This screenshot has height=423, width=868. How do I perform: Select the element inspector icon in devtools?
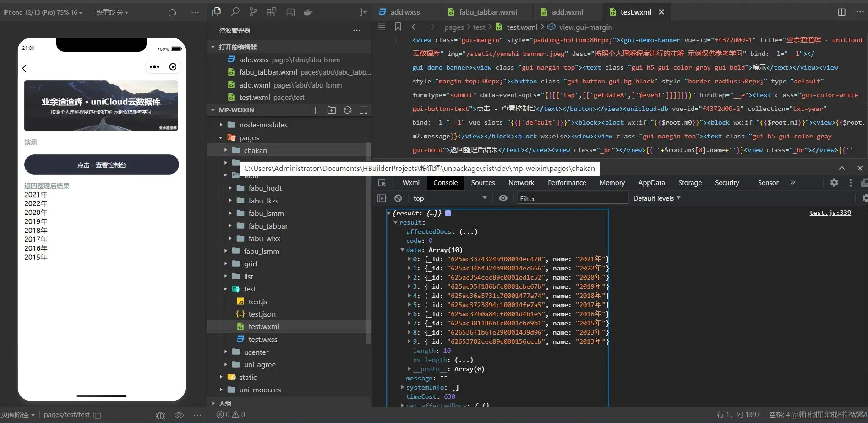pyautogui.click(x=382, y=182)
